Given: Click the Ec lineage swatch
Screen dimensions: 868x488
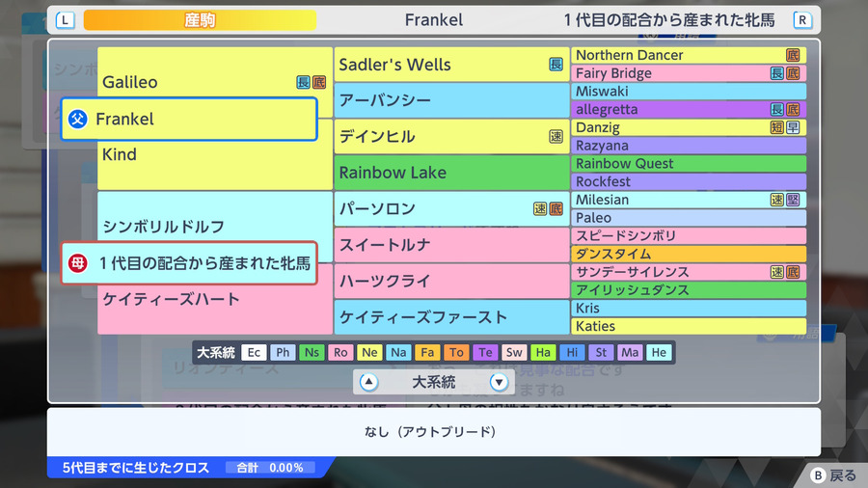Looking at the screenshot, I should pyautogui.click(x=254, y=352).
